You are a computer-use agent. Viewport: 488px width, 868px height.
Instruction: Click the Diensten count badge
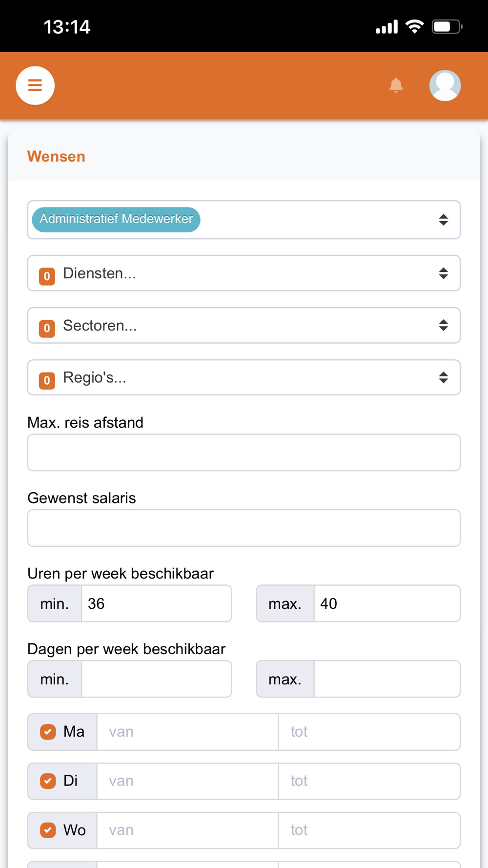(x=47, y=276)
